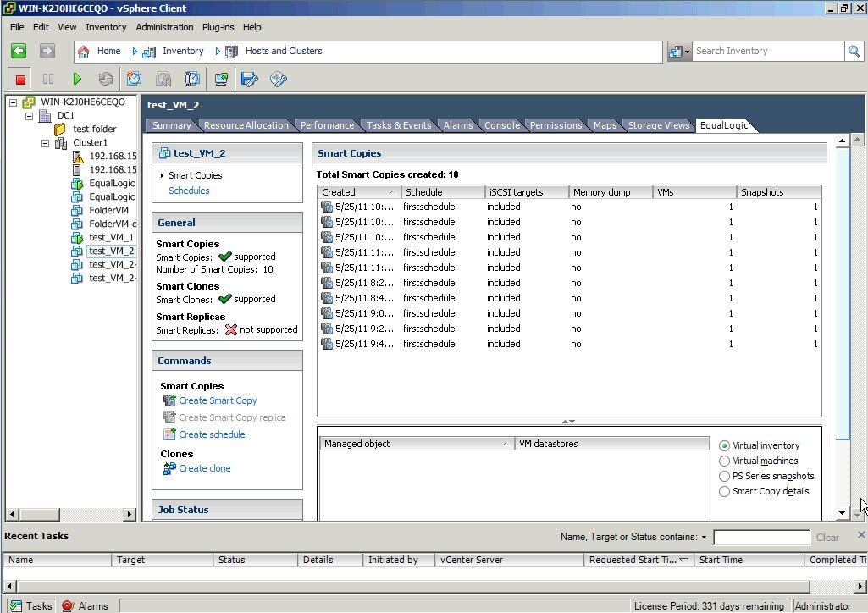Click the Home icon in the navigation bar
The image size is (868, 613).
pyautogui.click(x=84, y=52)
